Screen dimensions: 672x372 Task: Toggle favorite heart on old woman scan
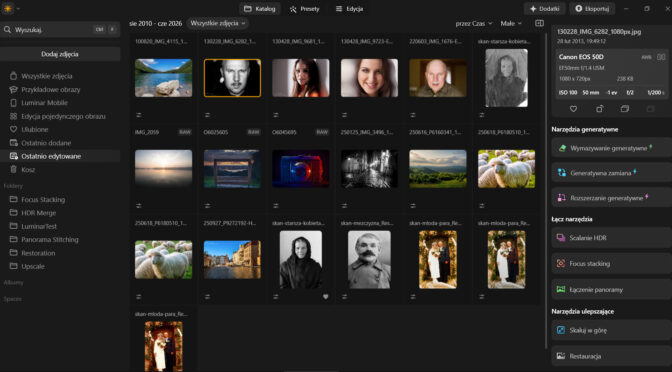[x=325, y=297]
